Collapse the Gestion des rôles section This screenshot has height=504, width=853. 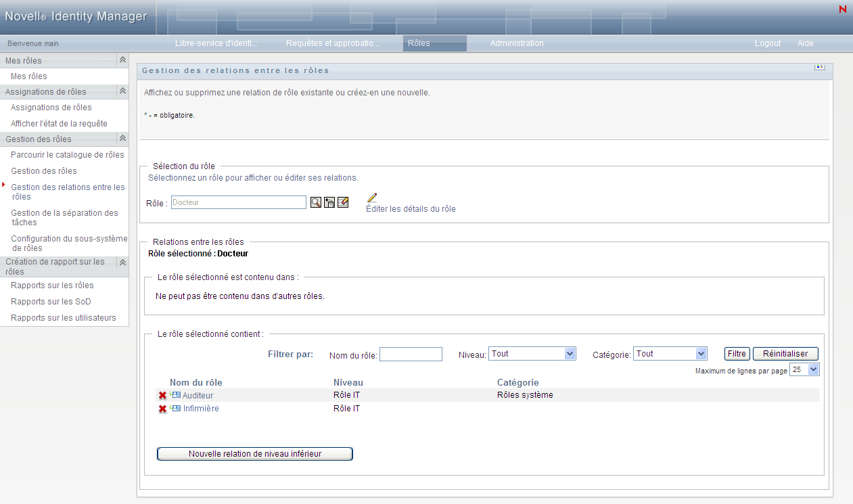tap(122, 139)
